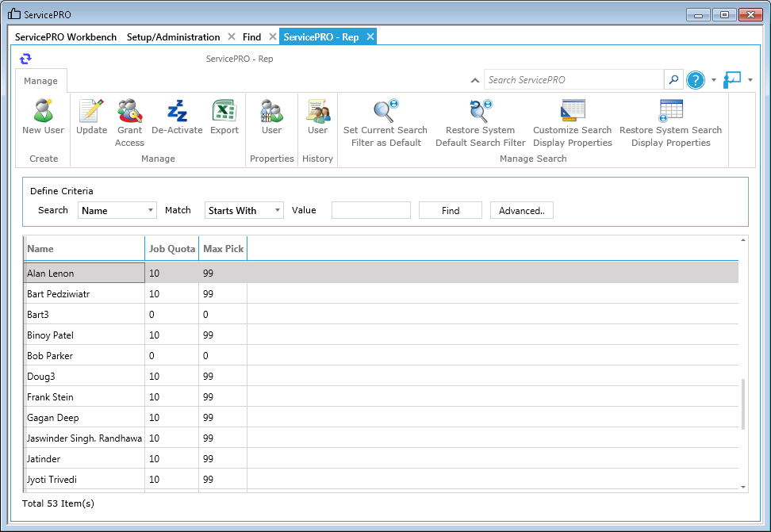Click Max Pick value for Bart3

pos(205,314)
